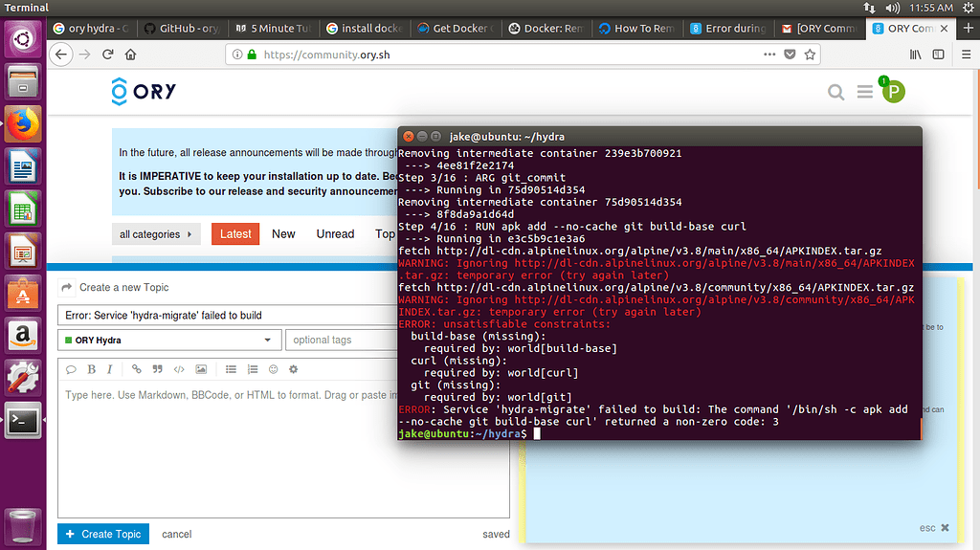Open the Firefox home page
Screen dimensions: 980x550
point(130,55)
